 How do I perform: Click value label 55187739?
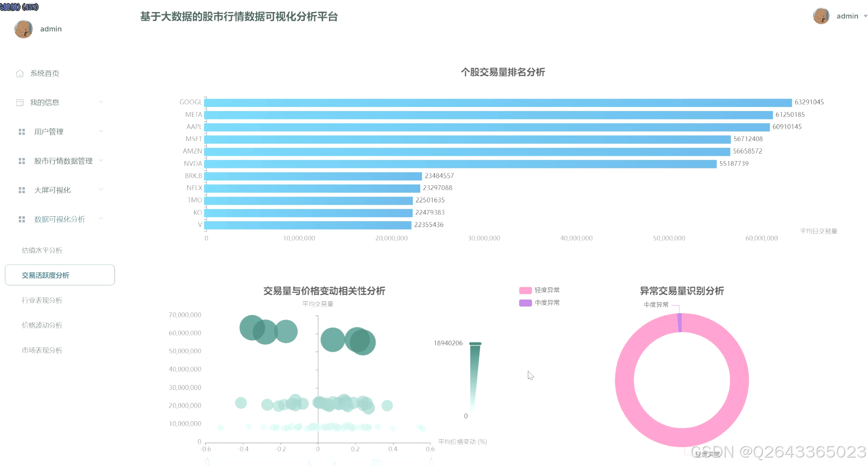pyautogui.click(x=734, y=163)
